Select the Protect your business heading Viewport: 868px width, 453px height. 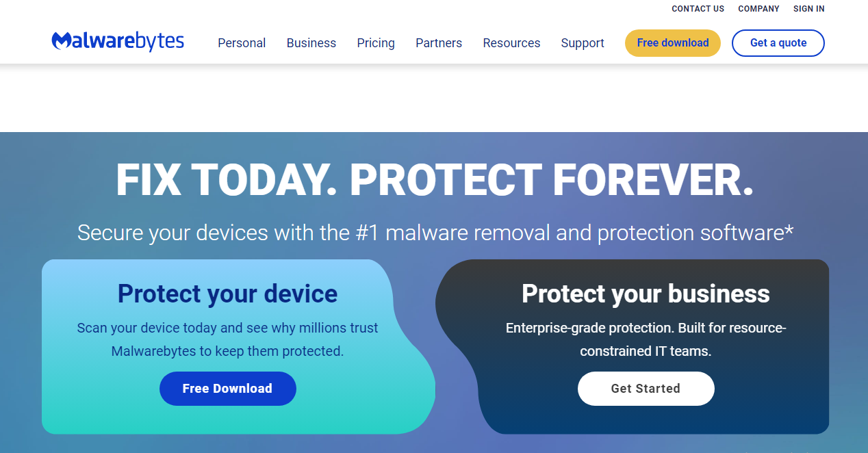coord(646,294)
